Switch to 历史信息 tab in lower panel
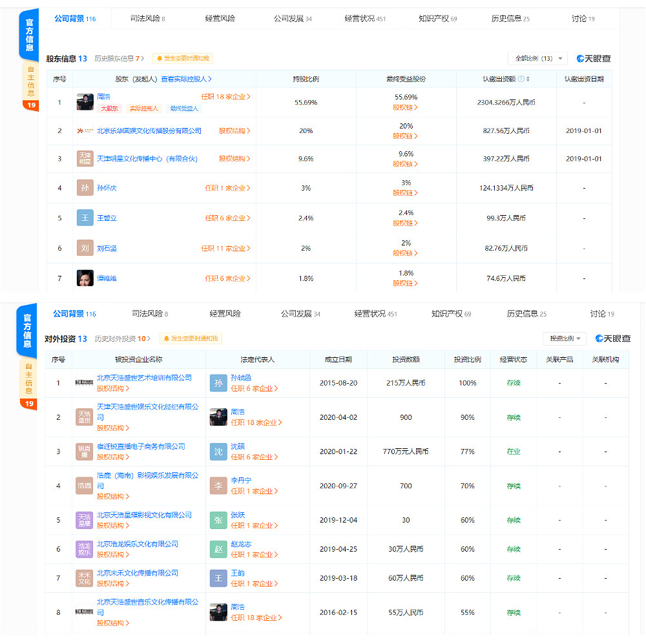This screenshot has width=646, height=644. click(x=526, y=314)
